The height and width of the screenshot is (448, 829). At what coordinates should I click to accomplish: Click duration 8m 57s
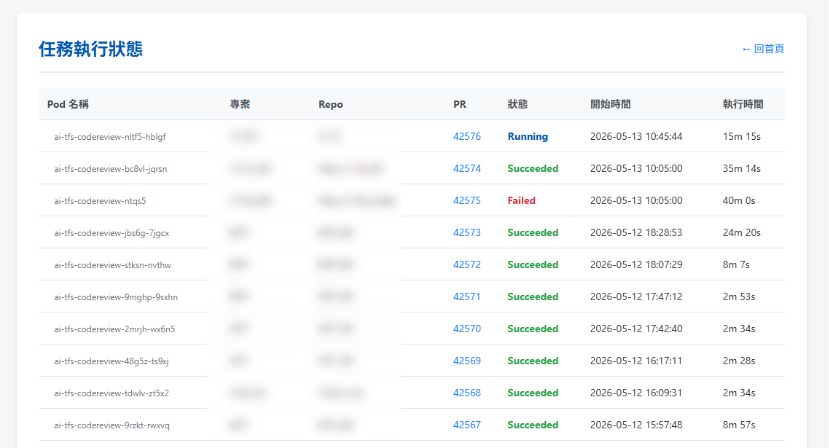739,425
